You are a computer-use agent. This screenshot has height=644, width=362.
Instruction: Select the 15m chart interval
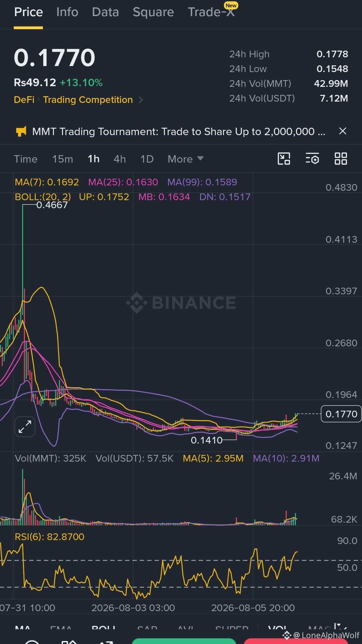(63, 159)
